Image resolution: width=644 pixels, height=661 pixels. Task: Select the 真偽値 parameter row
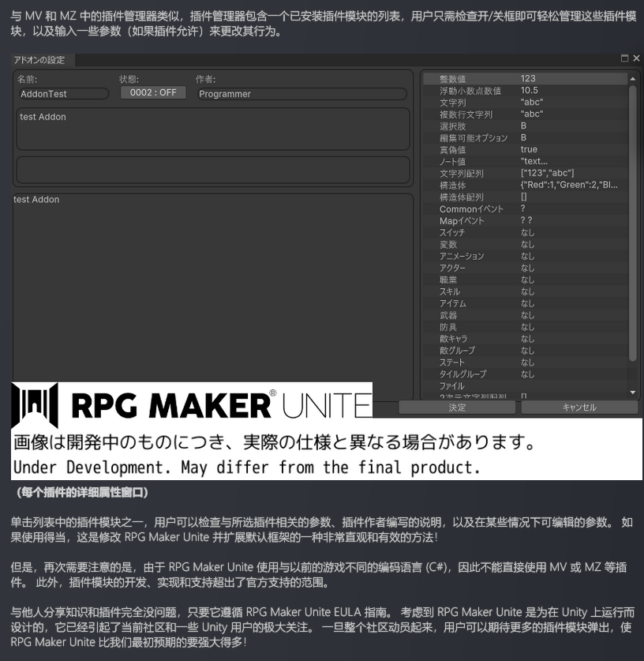pos(526,149)
